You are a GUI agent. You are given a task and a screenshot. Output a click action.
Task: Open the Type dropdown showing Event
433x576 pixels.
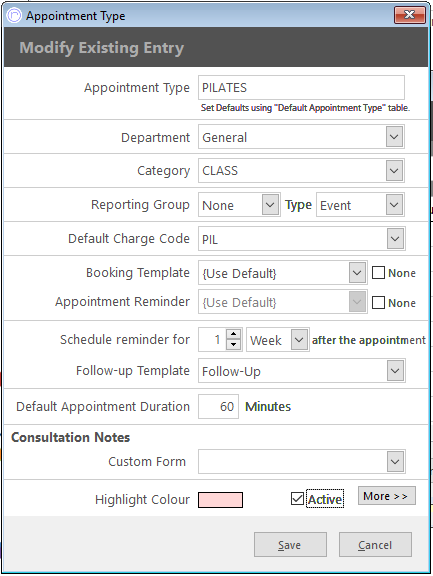click(394, 205)
